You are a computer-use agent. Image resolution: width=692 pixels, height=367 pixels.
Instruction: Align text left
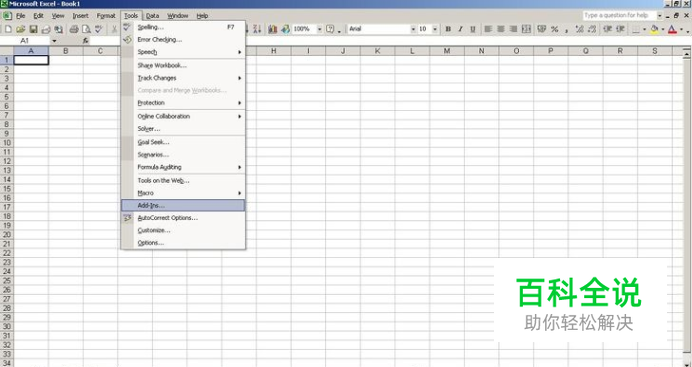[x=488, y=29]
